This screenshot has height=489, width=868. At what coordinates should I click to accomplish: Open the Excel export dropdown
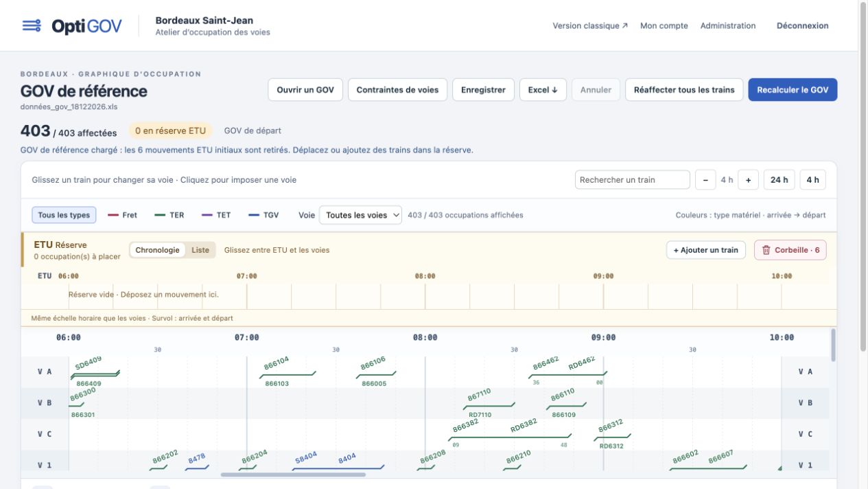tap(542, 90)
